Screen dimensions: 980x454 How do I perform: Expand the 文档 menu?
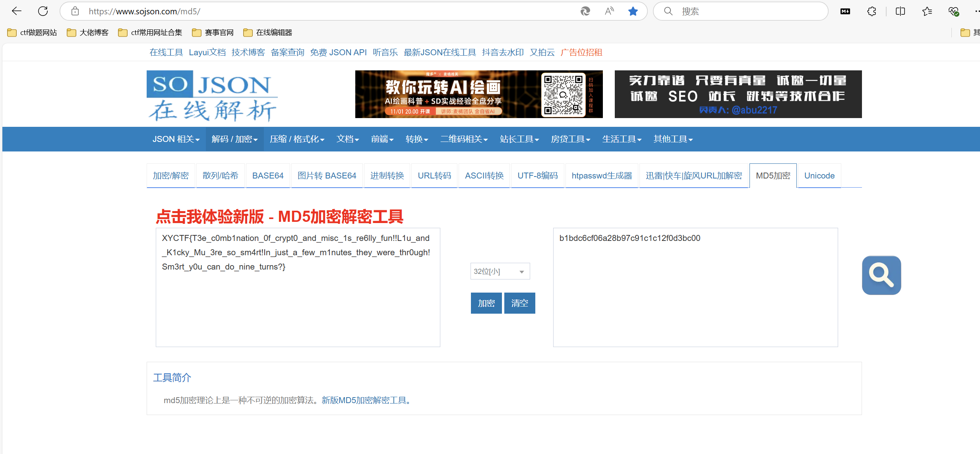coord(348,139)
